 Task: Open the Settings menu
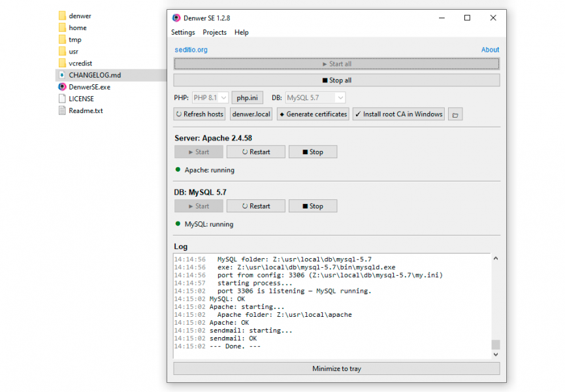click(183, 33)
